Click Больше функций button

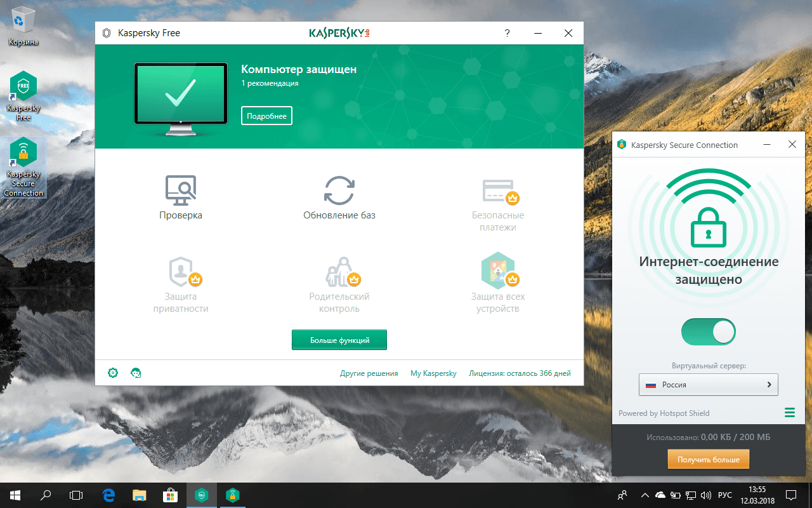(x=339, y=339)
